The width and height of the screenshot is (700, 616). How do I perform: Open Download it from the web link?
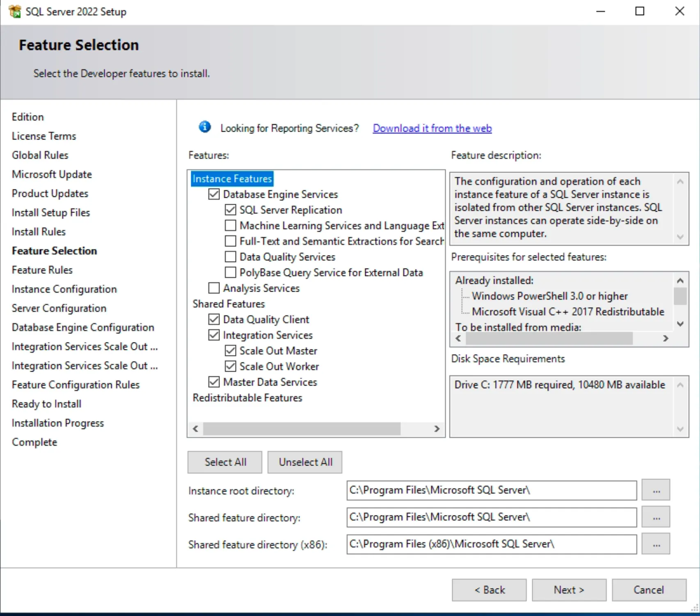432,128
